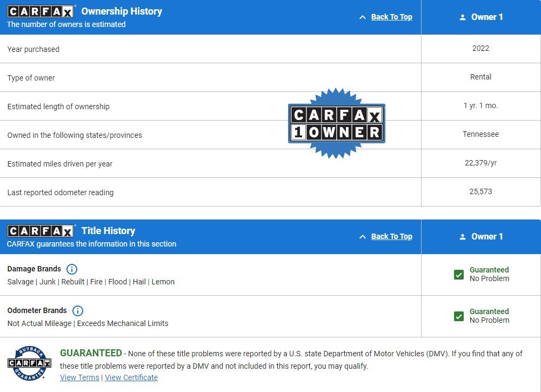Click 'Guaranteed No Problem' for Odometer Brands
Image resolution: width=541 pixels, height=392 pixels.
489,316
